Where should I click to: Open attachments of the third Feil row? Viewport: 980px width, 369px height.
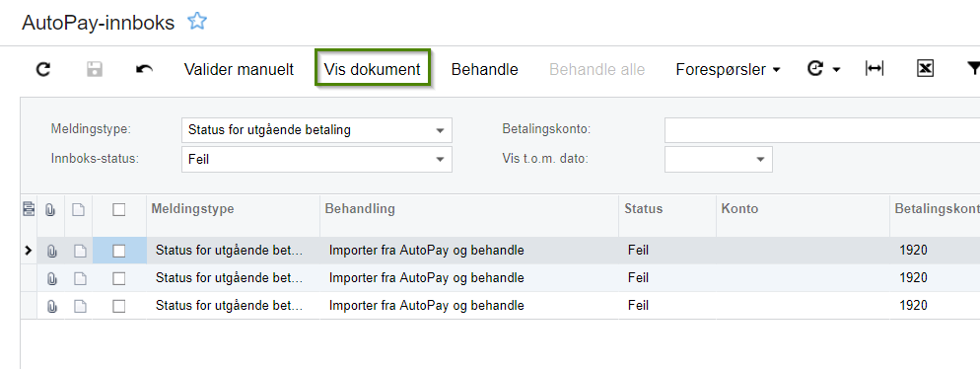click(x=52, y=306)
